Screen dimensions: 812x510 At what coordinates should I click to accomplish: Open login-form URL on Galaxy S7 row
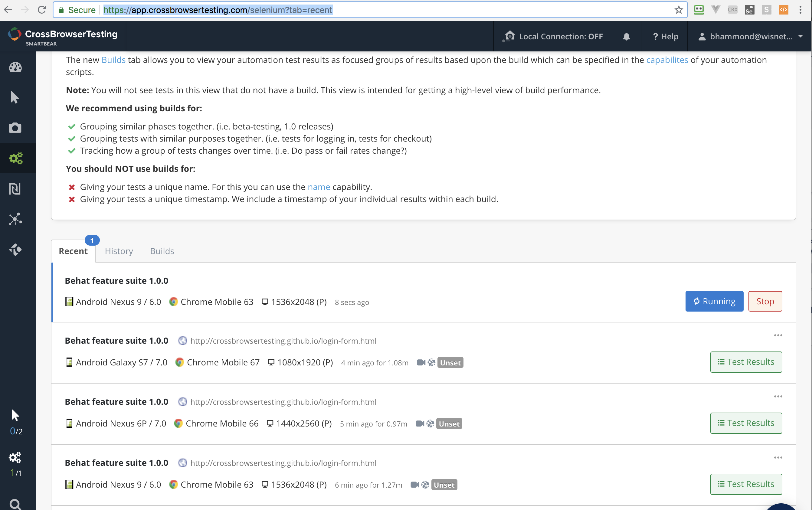coord(283,341)
